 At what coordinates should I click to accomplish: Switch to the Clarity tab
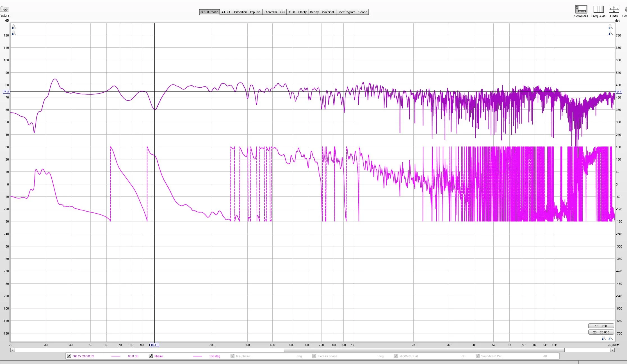coord(302,12)
